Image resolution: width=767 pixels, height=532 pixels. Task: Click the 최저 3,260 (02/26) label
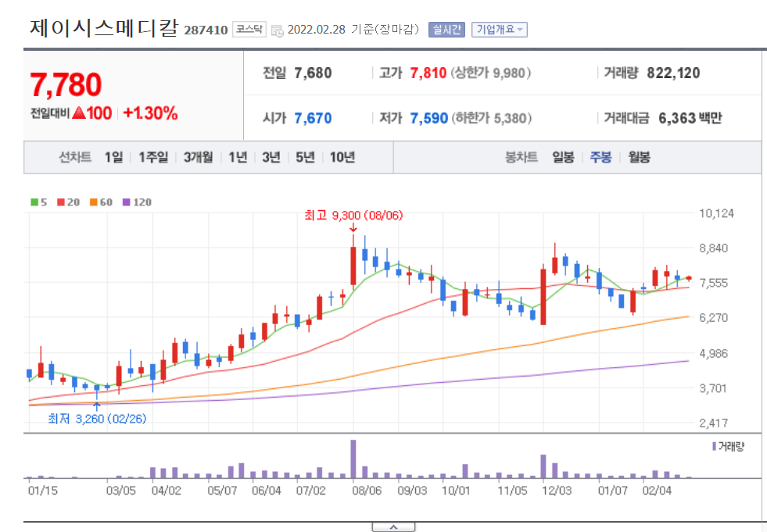[x=97, y=419]
